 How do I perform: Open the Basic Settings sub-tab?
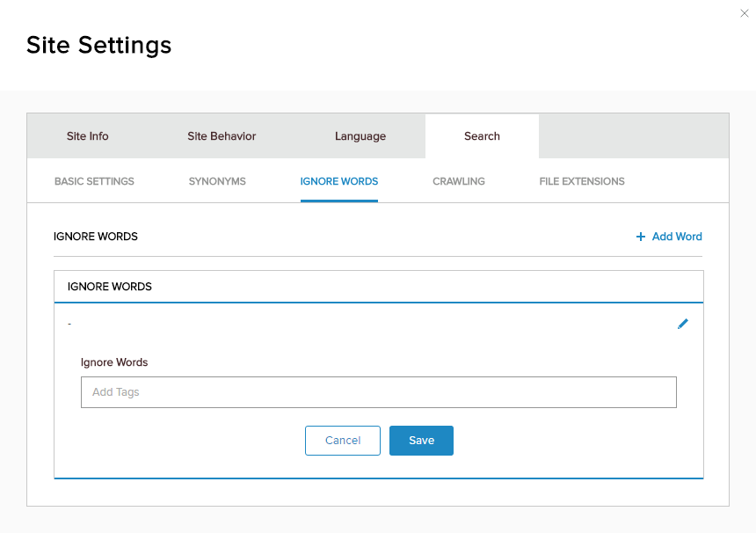coord(94,181)
